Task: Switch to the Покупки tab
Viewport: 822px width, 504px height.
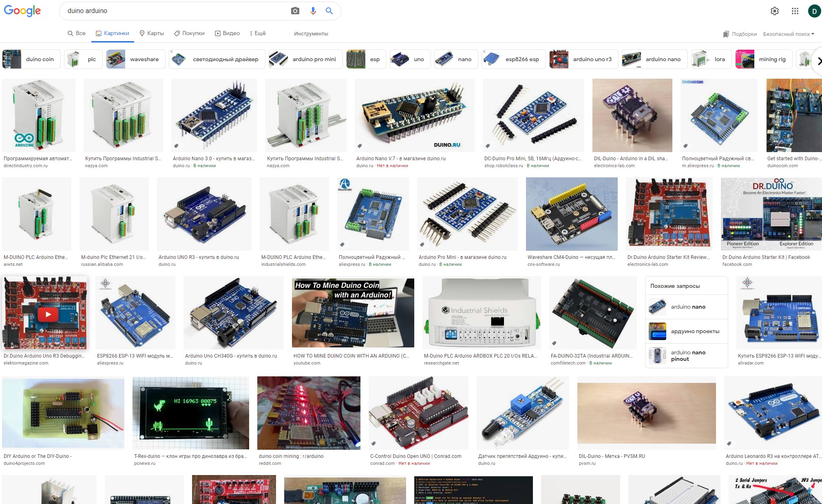Action: tap(189, 33)
